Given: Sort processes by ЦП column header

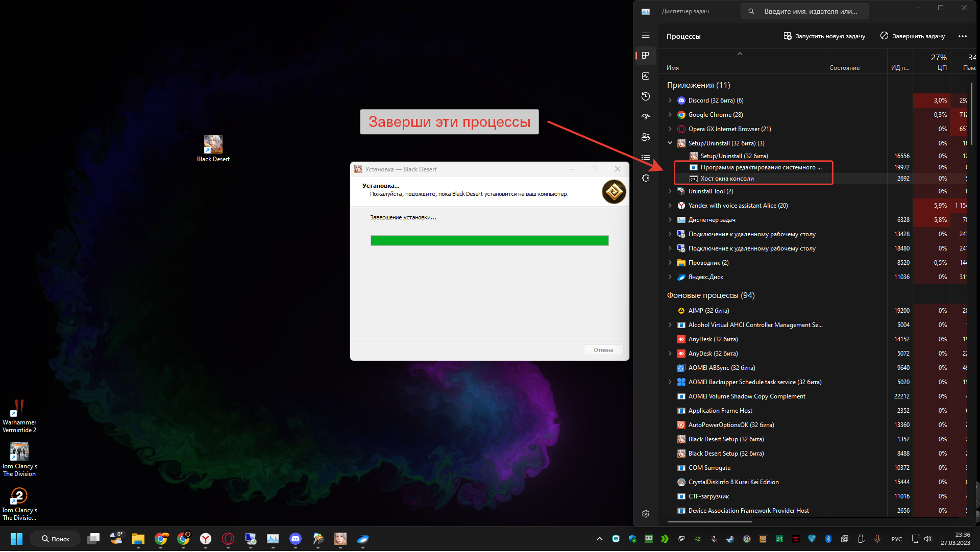Looking at the screenshot, I should [932, 62].
